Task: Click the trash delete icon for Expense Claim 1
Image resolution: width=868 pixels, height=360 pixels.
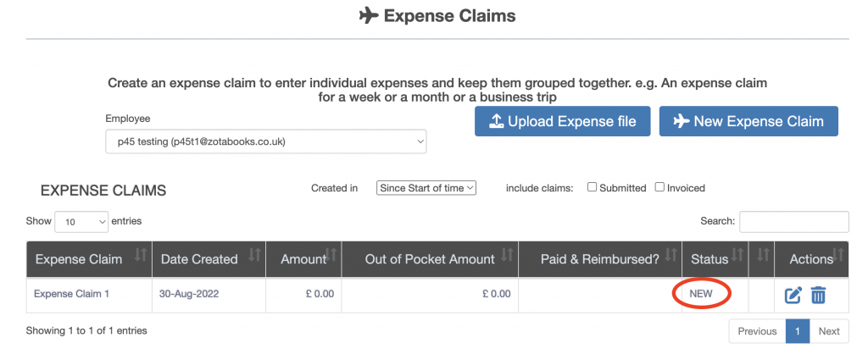Action: (818, 295)
